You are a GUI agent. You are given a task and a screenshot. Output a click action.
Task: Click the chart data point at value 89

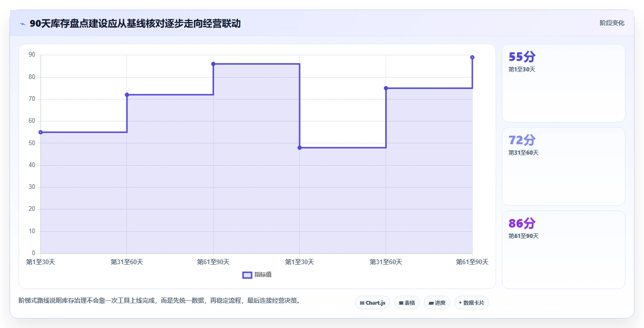coord(472,57)
